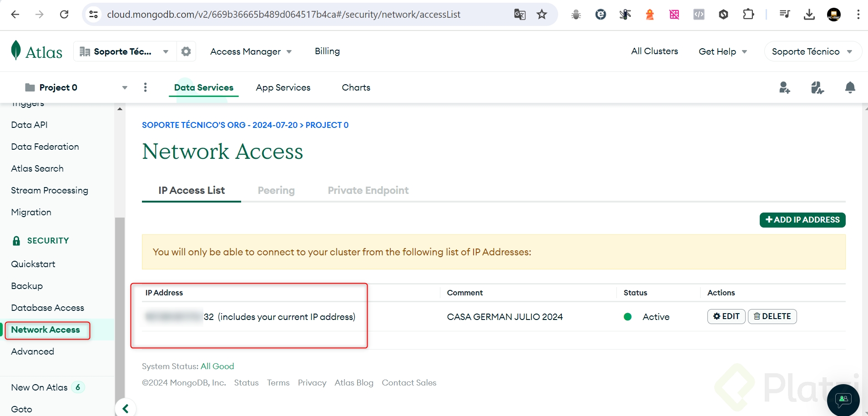This screenshot has width=868, height=416.
Task: Click the Add IP Address button
Action: coord(802,220)
